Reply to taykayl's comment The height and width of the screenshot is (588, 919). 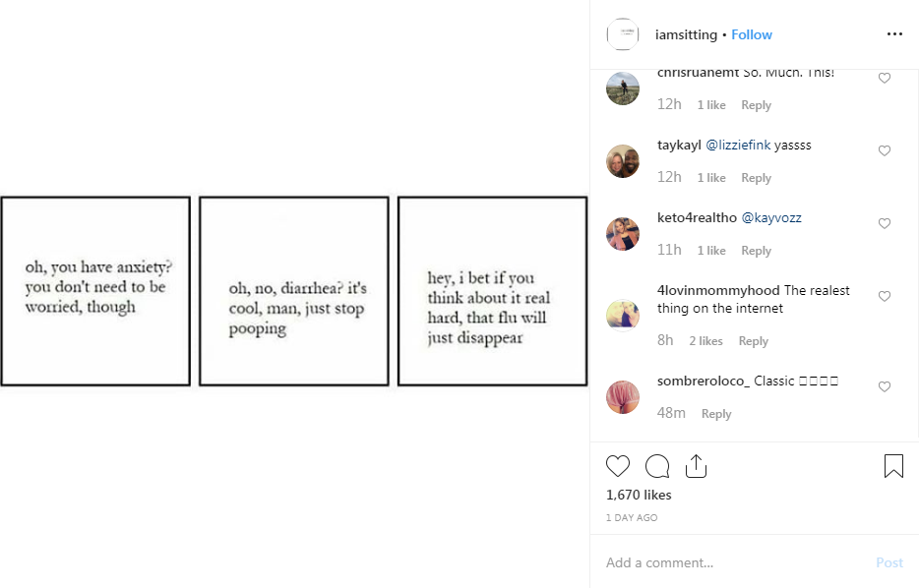click(x=756, y=178)
